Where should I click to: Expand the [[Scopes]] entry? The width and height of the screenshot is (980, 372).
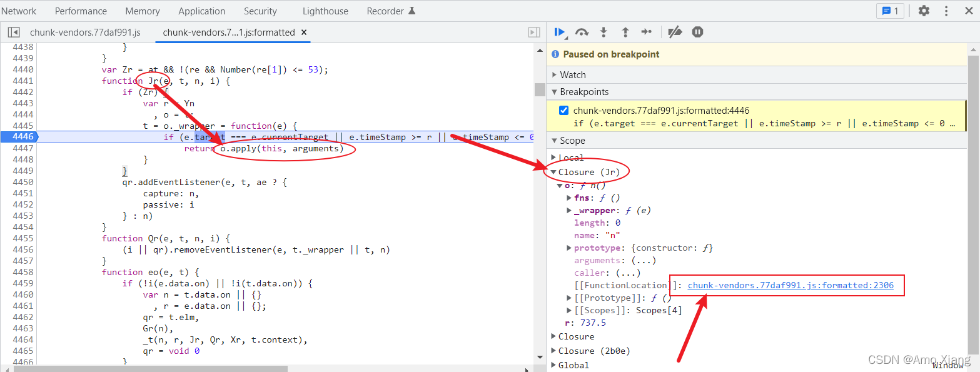[569, 311]
